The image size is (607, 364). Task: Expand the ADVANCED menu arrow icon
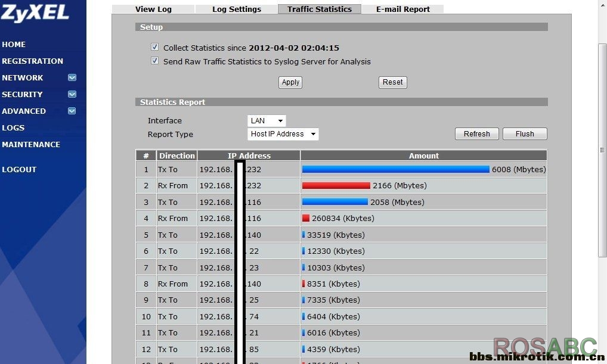tap(72, 111)
